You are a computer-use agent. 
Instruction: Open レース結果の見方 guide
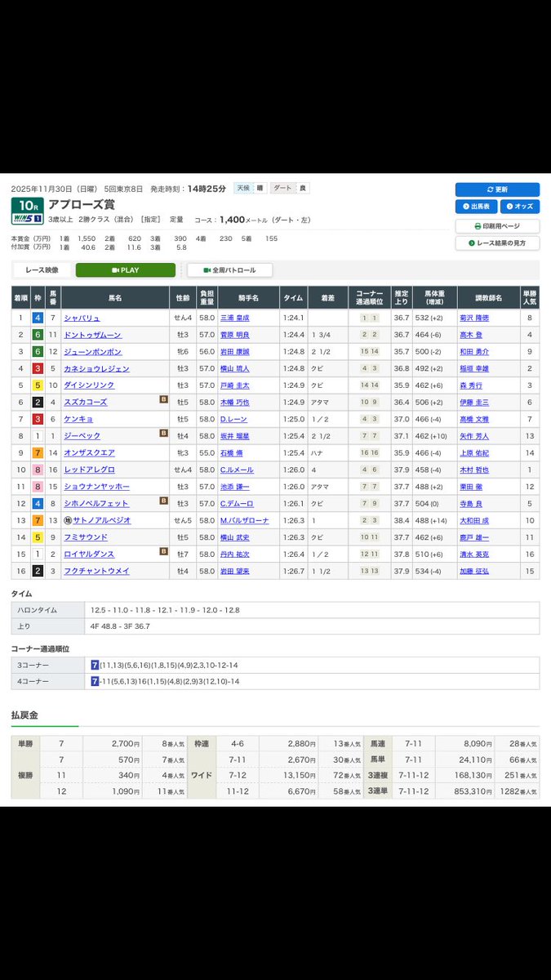point(497,243)
